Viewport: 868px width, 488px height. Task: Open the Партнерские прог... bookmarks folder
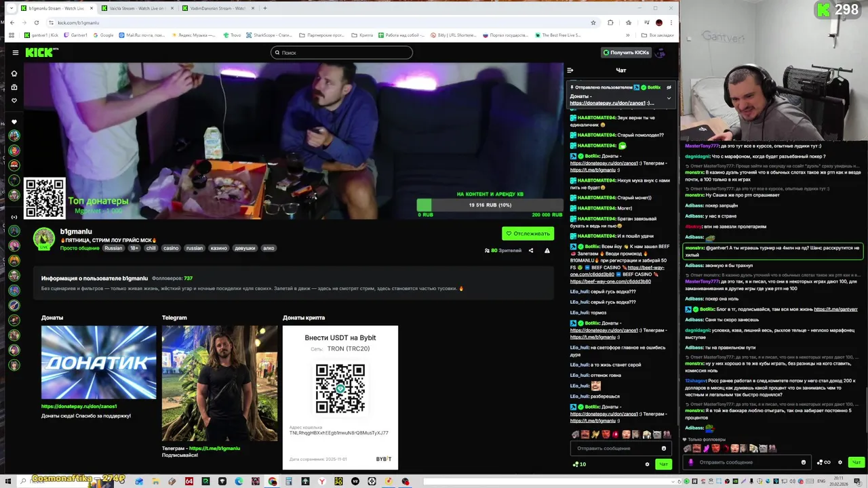(322, 35)
